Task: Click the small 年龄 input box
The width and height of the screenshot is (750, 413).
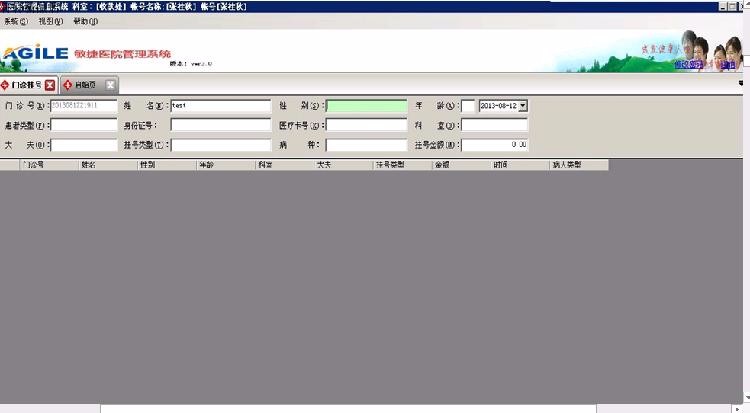Action: [468, 106]
